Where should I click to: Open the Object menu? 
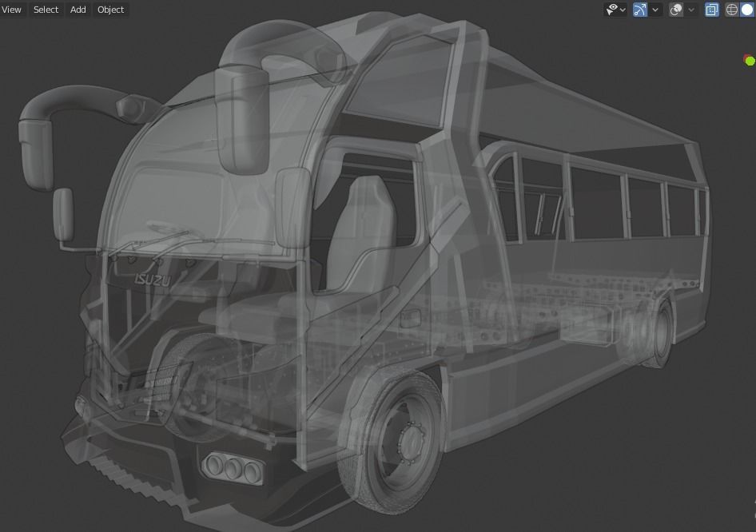110,9
